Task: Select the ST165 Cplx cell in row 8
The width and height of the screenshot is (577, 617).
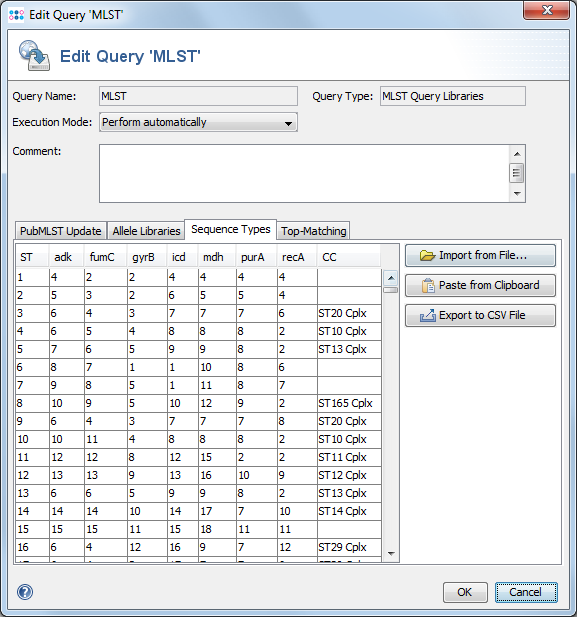Action: pyautogui.click(x=349, y=403)
